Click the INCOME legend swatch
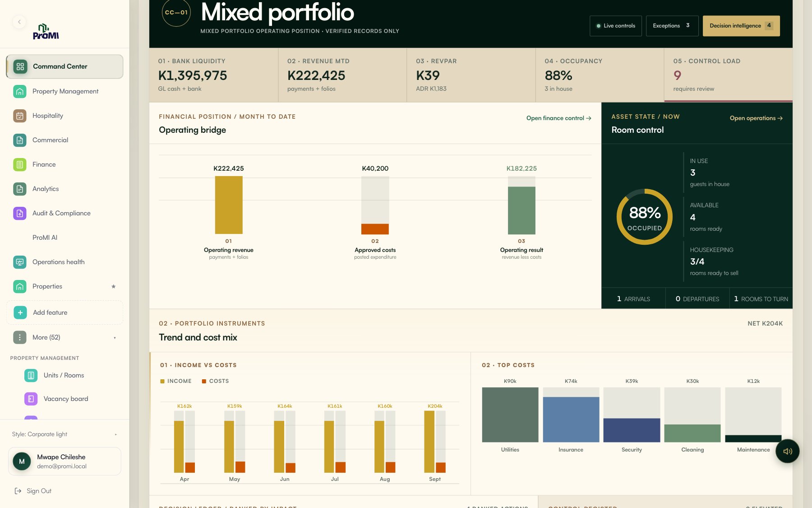The width and height of the screenshot is (812, 508). [x=162, y=382]
